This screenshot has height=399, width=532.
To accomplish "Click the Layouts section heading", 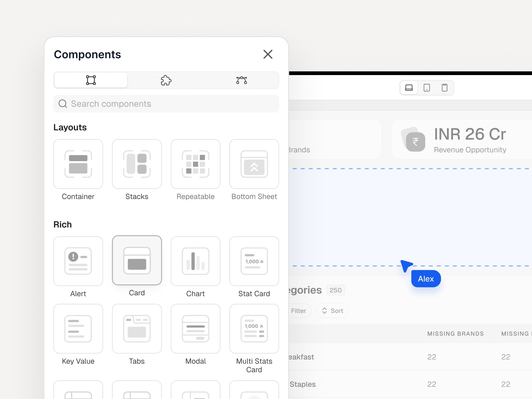I will (x=70, y=127).
